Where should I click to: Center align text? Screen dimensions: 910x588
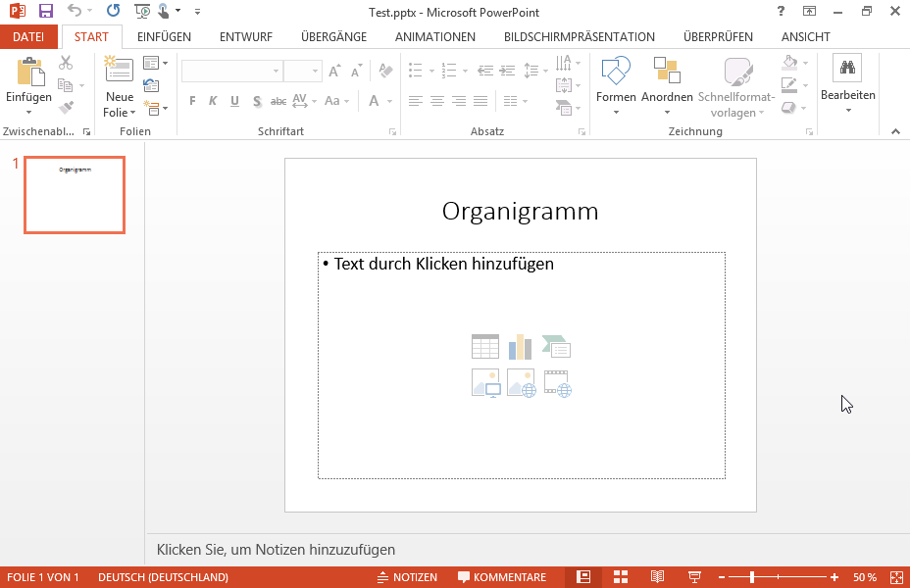point(437,101)
